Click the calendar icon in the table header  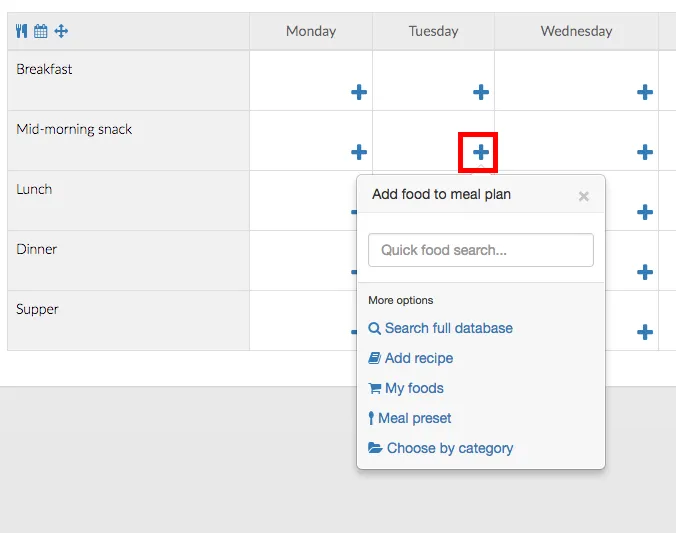[41, 31]
